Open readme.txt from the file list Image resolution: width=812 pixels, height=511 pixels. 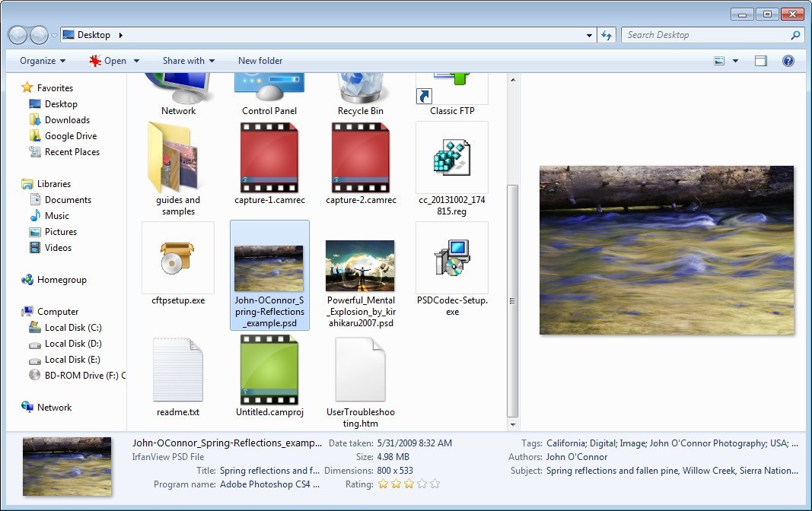[177, 370]
